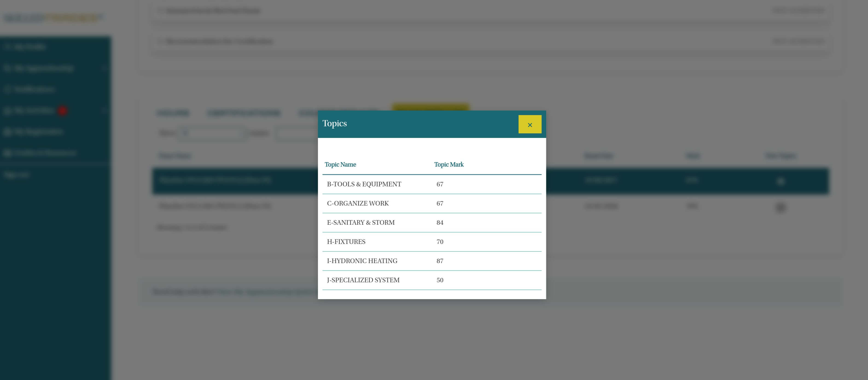This screenshot has width=868, height=380.
Task: Expand the My Apprenticeship sidebar chevron
Action: (x=105, y=68)
